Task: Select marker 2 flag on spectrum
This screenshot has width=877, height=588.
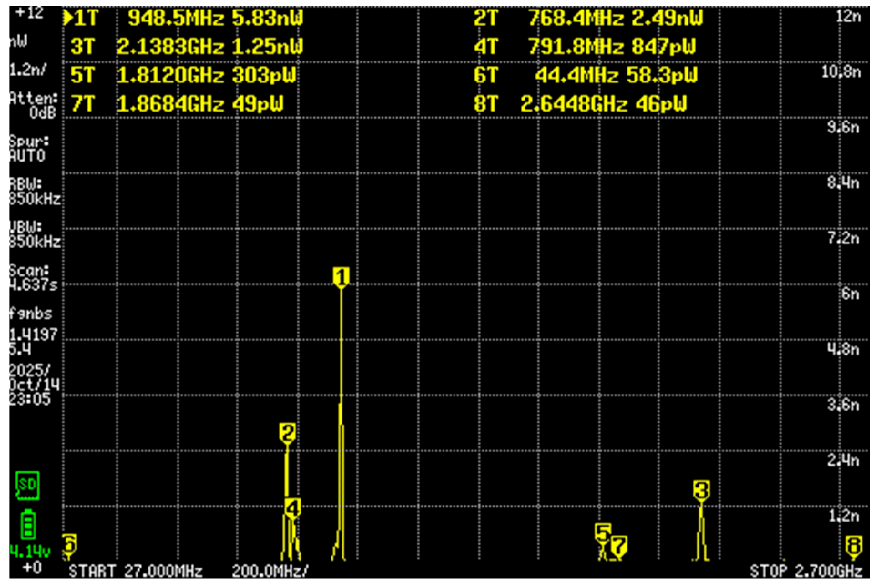Action: pyautogui.click(x=287, y=432)
